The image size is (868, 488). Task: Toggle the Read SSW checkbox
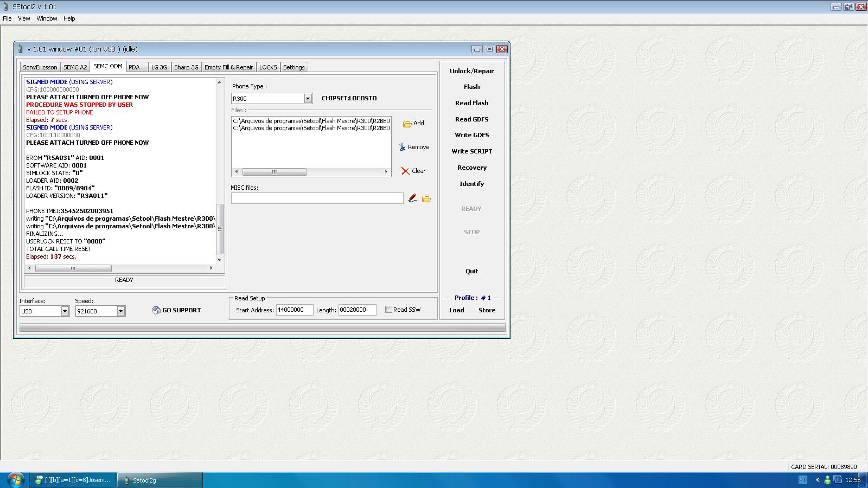pyautogui.click(x=388, y=309)
